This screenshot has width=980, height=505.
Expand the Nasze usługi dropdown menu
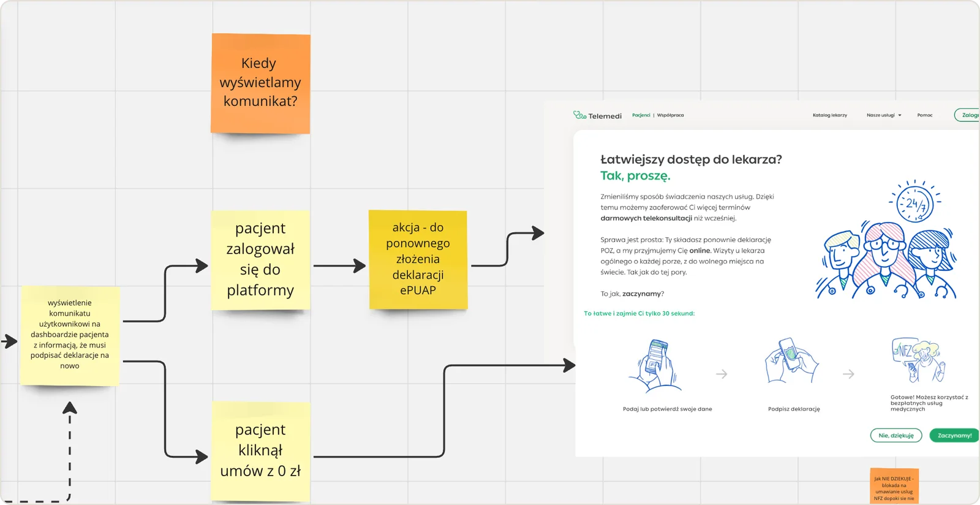pyautogui.click(x=884, y=115)
